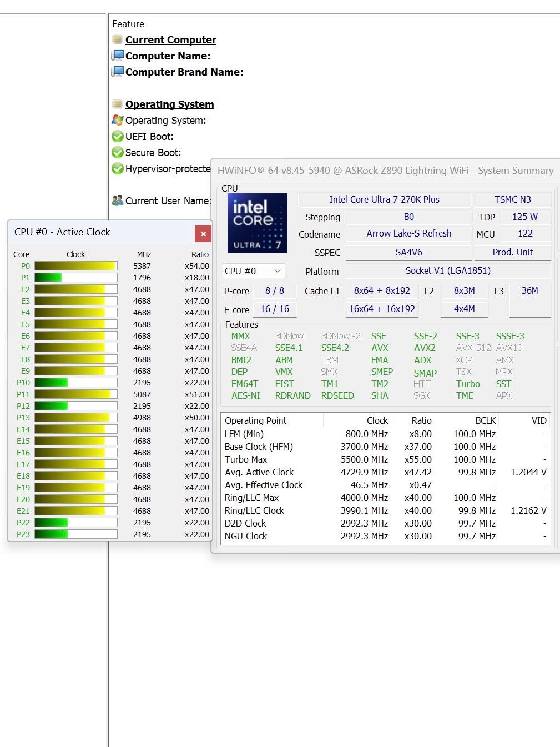This screenshot has width=560, height=747.
Task: Click the P23 core row label
Action: pyautogui.click(x=23, y=534)
